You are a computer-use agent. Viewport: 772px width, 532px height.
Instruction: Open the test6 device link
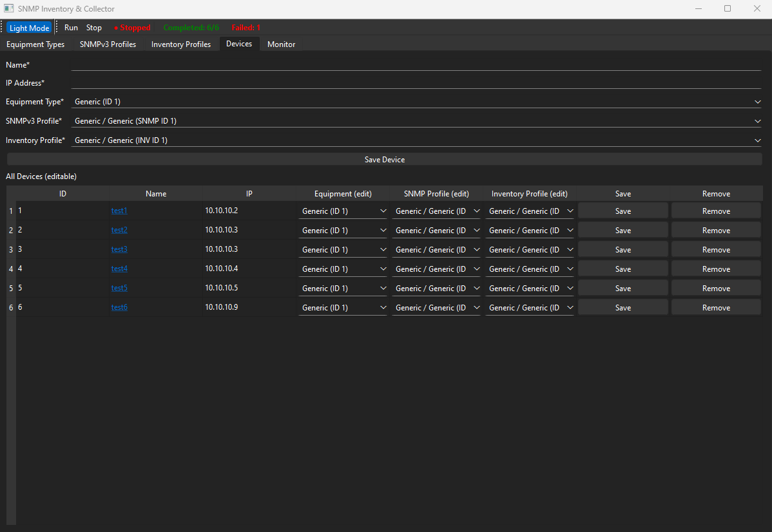click(x=119, y=307)
